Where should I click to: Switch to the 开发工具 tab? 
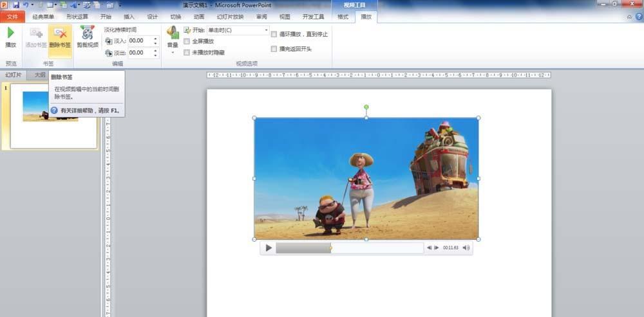tap(314, 17)
